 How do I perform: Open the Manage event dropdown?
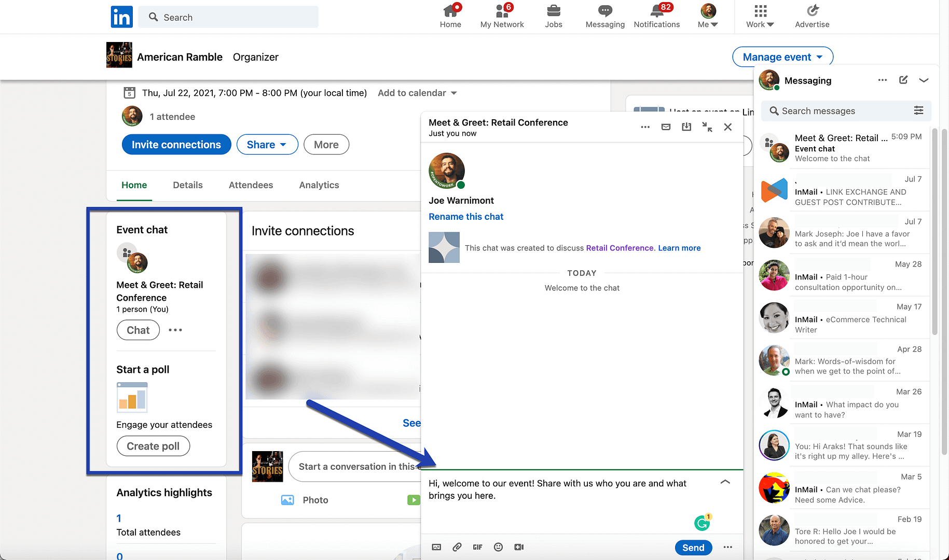782,57
